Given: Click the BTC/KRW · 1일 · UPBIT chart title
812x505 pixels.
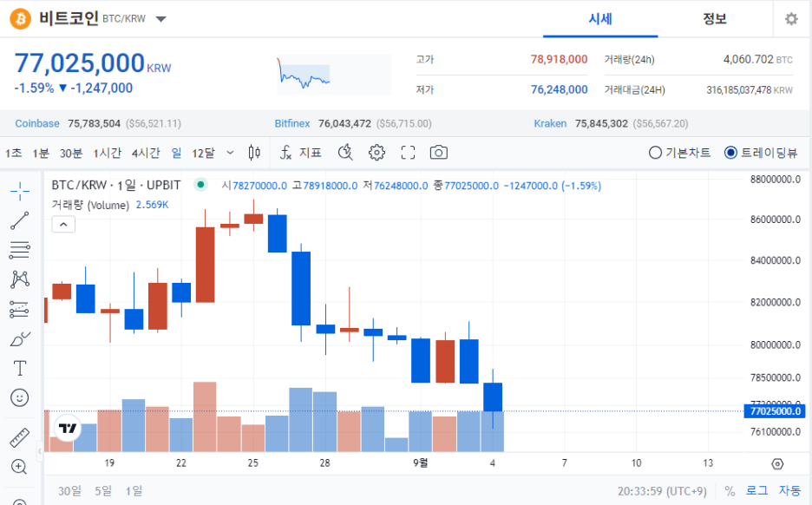Looking at the screenshot, I should click(x=116, y=185).
